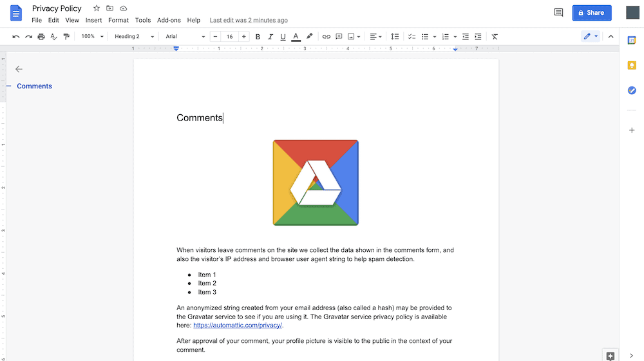Screen dimensions: 644x361
Task: Open the highlight color picker
Action: pos(309,37)
